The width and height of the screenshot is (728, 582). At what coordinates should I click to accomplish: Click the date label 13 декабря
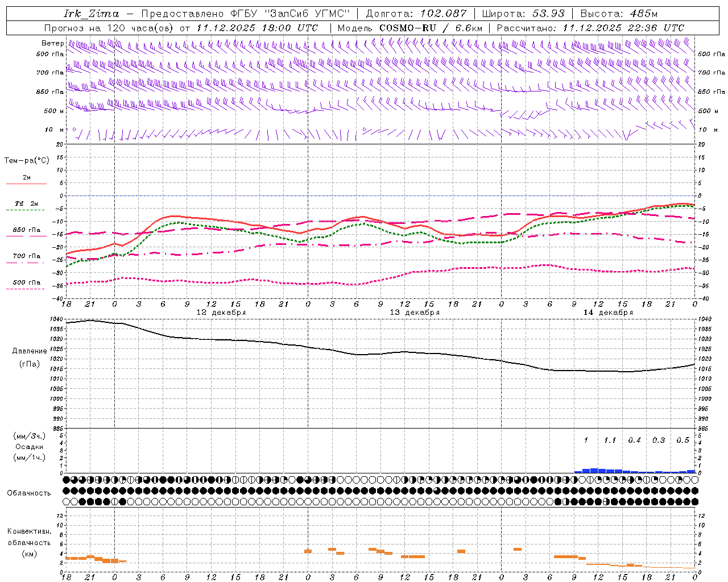click(414, 313)
